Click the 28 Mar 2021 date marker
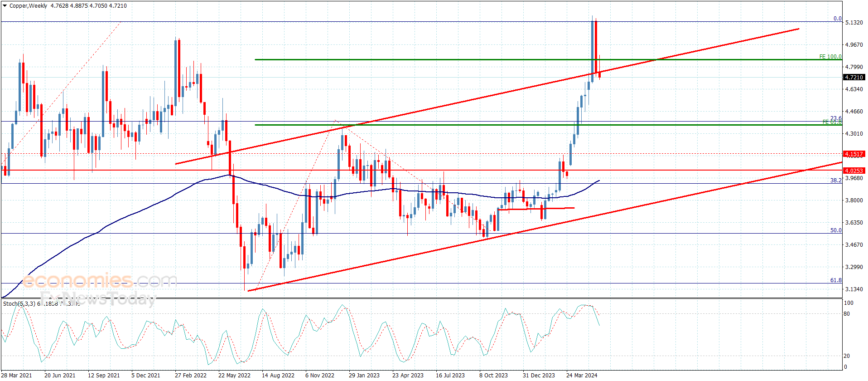868x381 pixels. pos(17,375)
